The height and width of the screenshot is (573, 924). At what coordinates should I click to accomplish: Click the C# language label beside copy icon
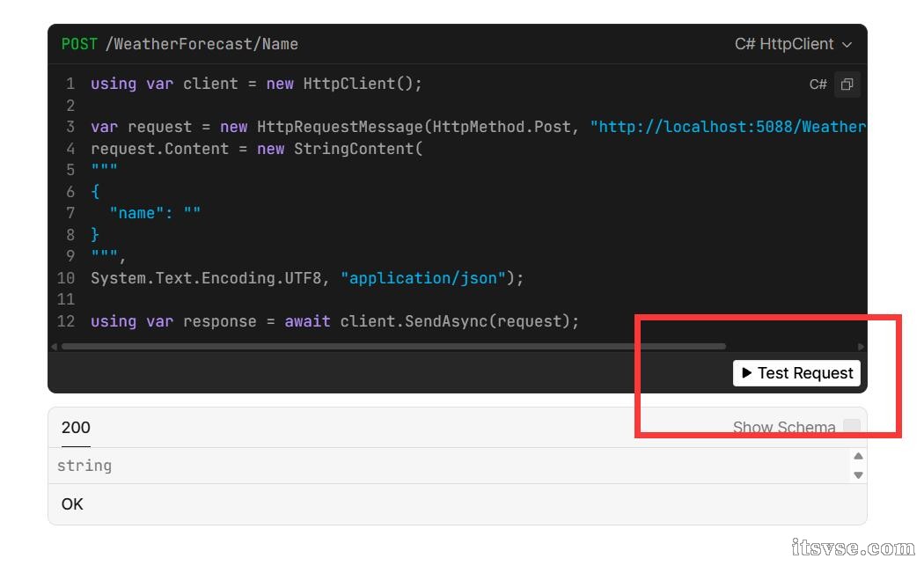[x=818, y=84]
